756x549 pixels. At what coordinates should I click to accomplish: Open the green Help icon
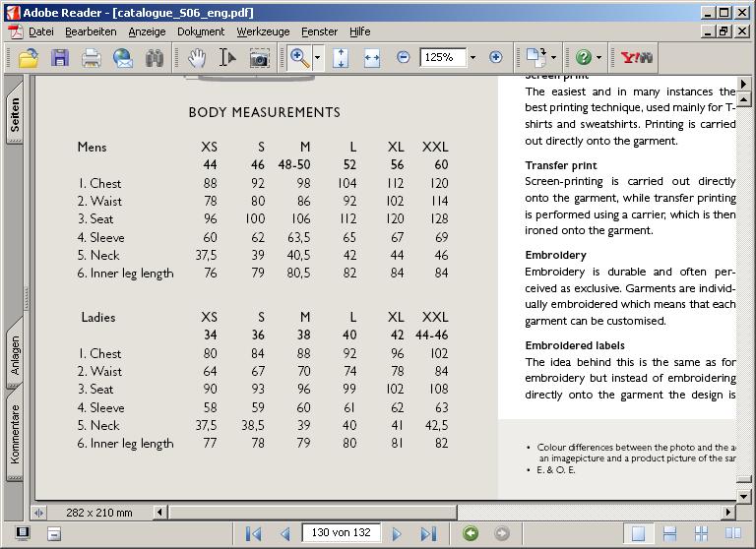click(584, 57)
